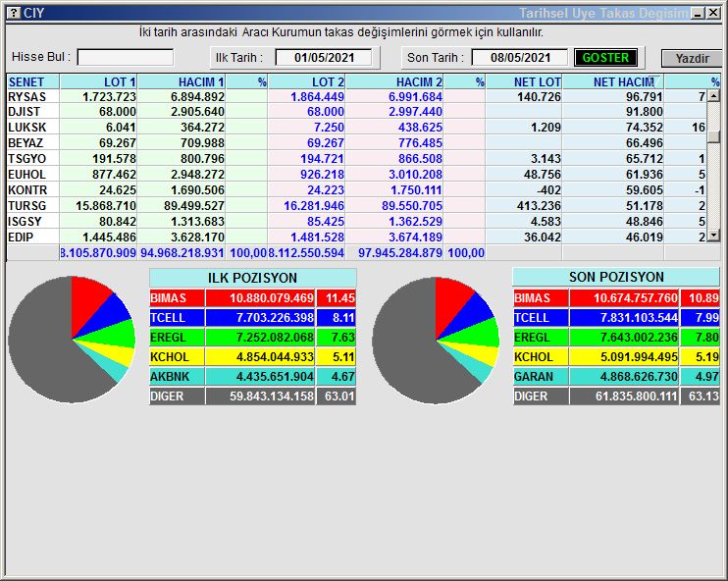Click TURSG HACIM 1 value 89.499.527
The width and height of the screenshot is (728, 581).
click(x=194, y=206)
